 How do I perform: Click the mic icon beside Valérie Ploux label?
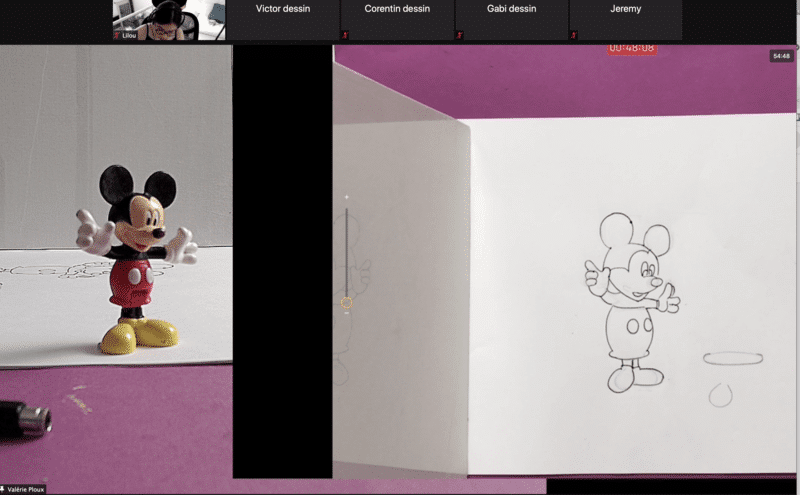click(3, 489)
